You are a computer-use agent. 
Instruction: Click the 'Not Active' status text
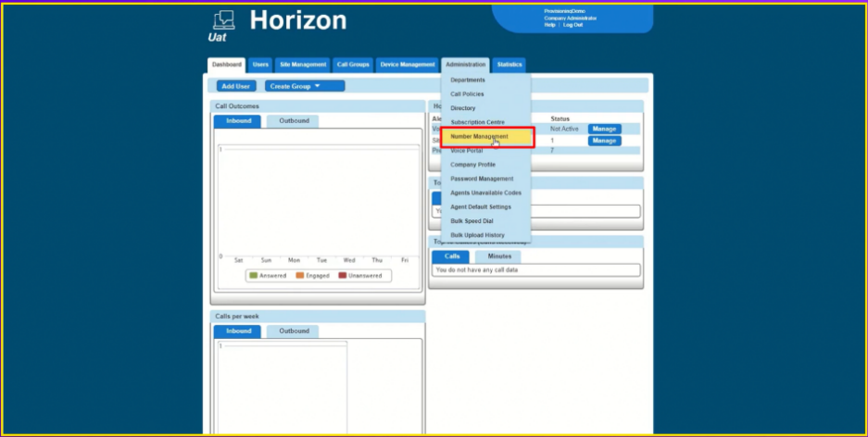[x=565, y=129]
